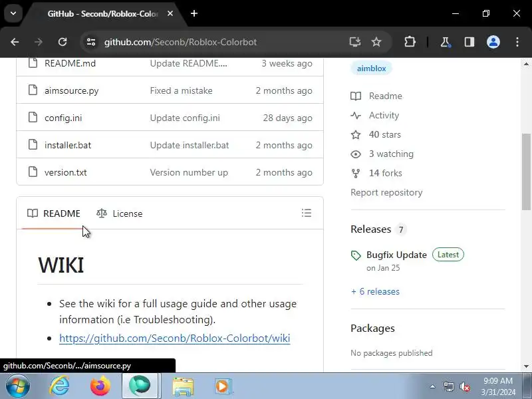Open 'Version number up' commit message

(189, 172)
